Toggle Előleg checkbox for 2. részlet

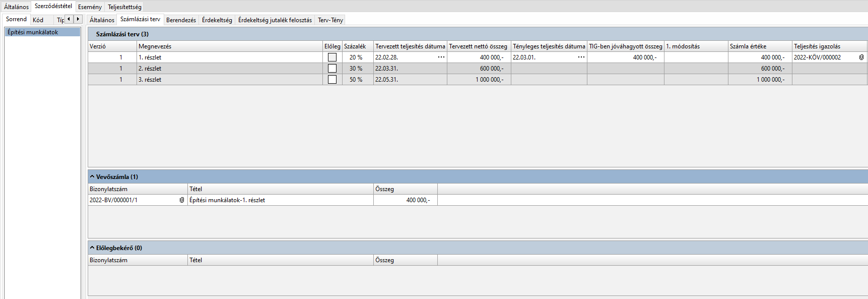click(332, 69)
